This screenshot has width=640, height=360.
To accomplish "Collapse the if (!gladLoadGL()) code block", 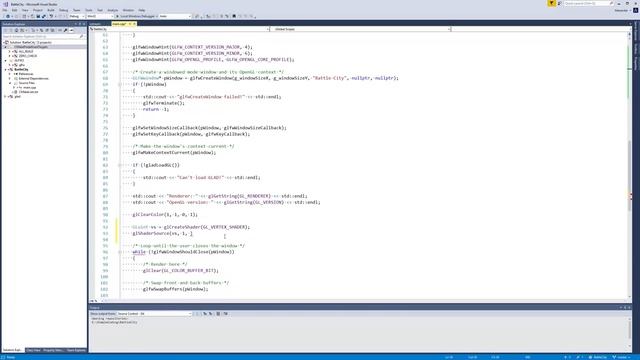I will coord(120,165).
